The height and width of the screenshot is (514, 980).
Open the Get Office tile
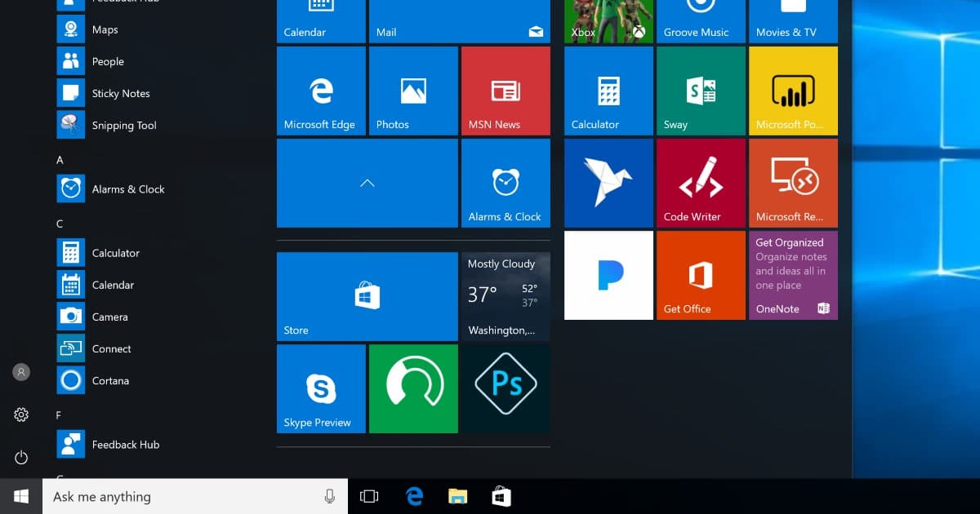point(701,275)
